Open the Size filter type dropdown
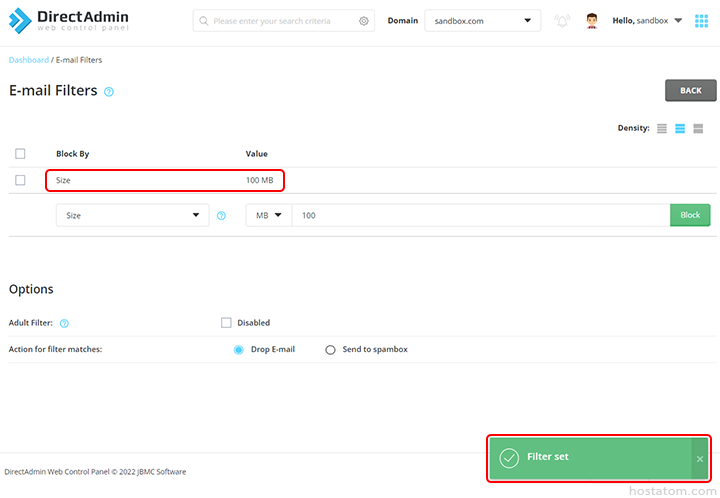 pos(132,215)
